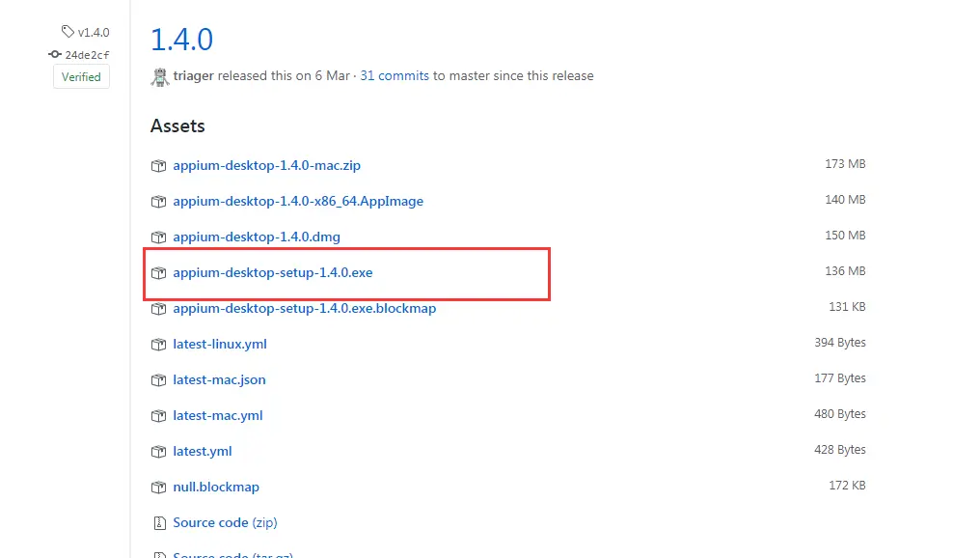Click the tag icon beside v1.4.0
The height and width of the screenshot is (558, 980).
coord(68,31)
